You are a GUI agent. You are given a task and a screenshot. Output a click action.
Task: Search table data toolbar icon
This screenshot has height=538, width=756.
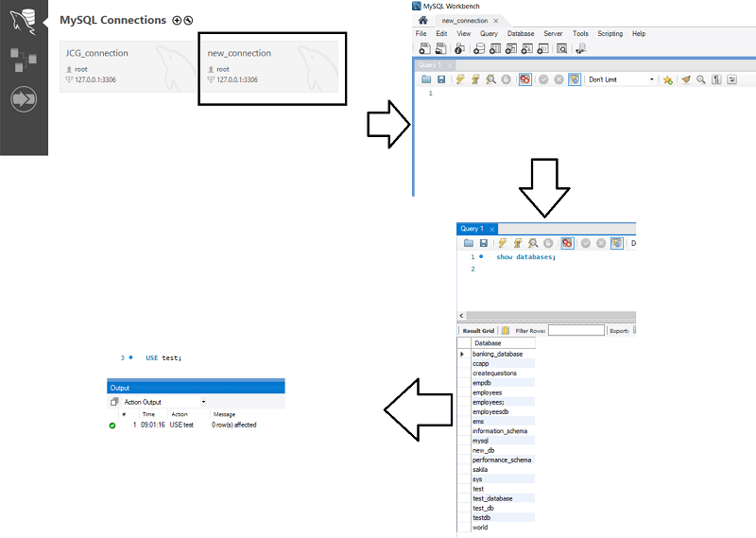click(561, 48)
